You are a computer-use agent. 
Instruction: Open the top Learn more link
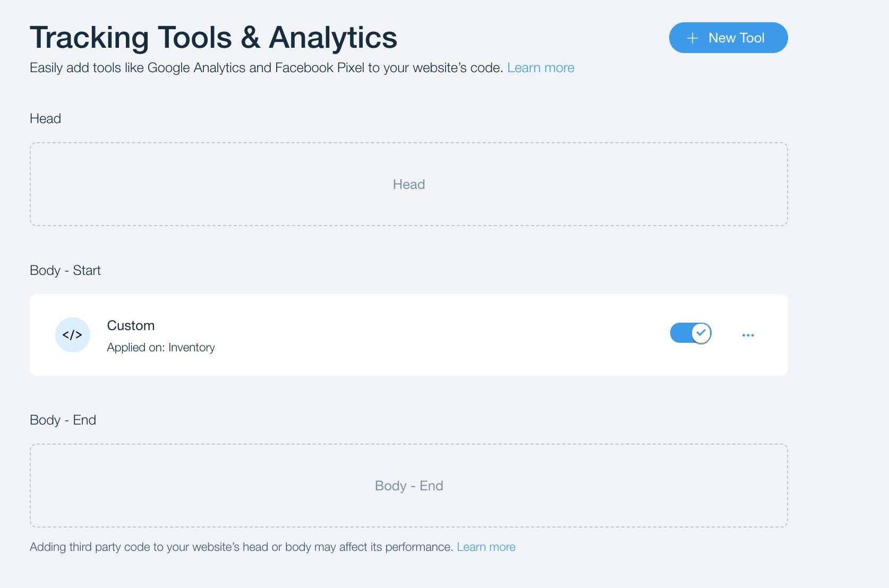click(x=540, y=68)
